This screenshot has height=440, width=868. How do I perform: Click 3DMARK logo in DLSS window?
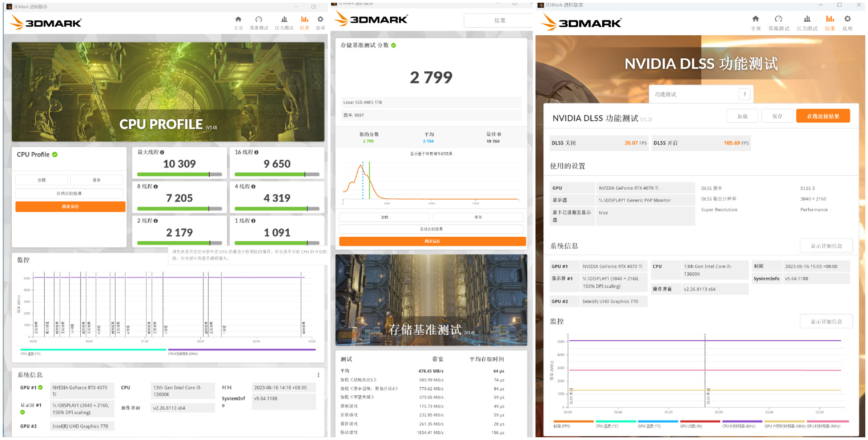point(582,22)
